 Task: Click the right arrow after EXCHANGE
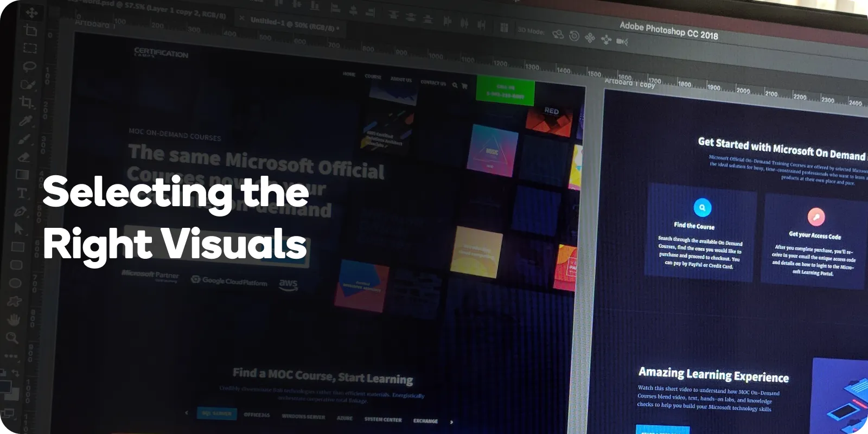[451, 422]
